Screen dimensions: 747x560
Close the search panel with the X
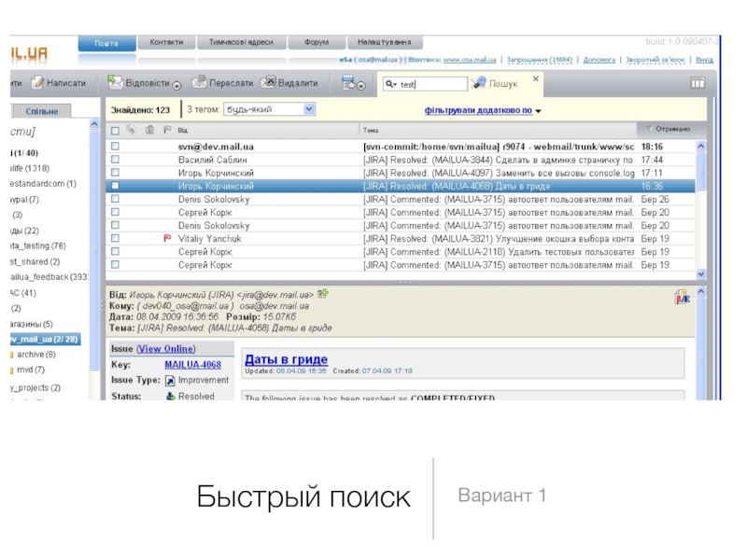click(x=535, y=78)
